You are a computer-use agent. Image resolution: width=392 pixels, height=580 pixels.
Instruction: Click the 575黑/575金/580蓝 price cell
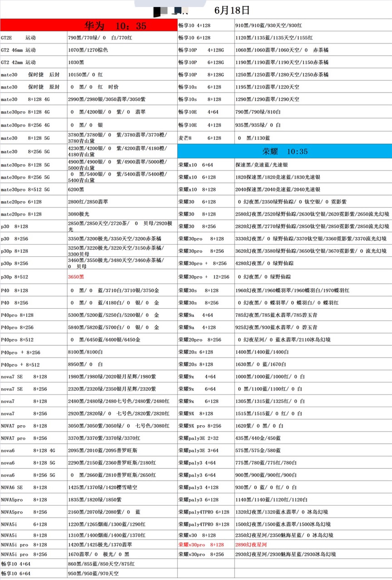point(313,450)
